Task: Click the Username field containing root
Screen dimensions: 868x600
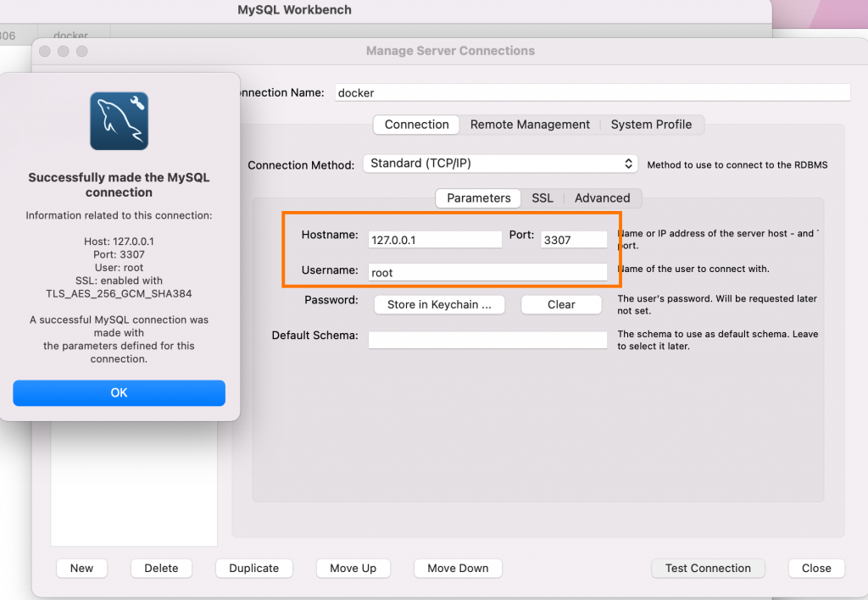Action: [x=487, y=272]
